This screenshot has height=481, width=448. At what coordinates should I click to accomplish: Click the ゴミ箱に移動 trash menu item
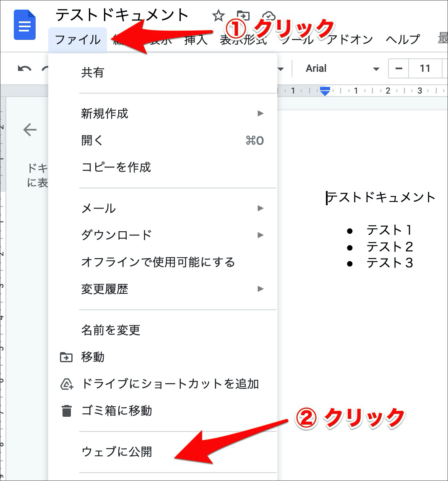(116, 410)
